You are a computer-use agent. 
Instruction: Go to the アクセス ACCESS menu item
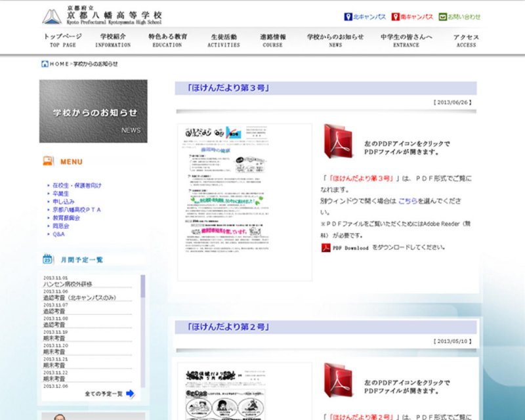pyautogui.click(x=466, y=40)
